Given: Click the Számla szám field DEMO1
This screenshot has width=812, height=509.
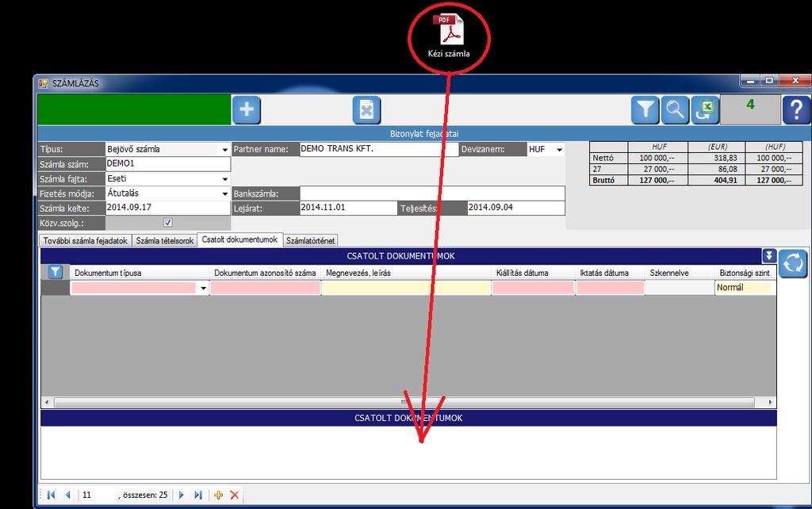Looking at the screenshot, I should point(168,164).
